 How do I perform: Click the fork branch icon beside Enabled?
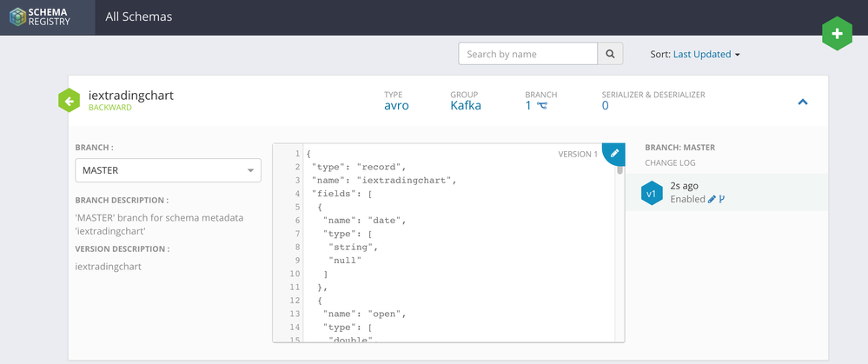click(x=722, y=199)
